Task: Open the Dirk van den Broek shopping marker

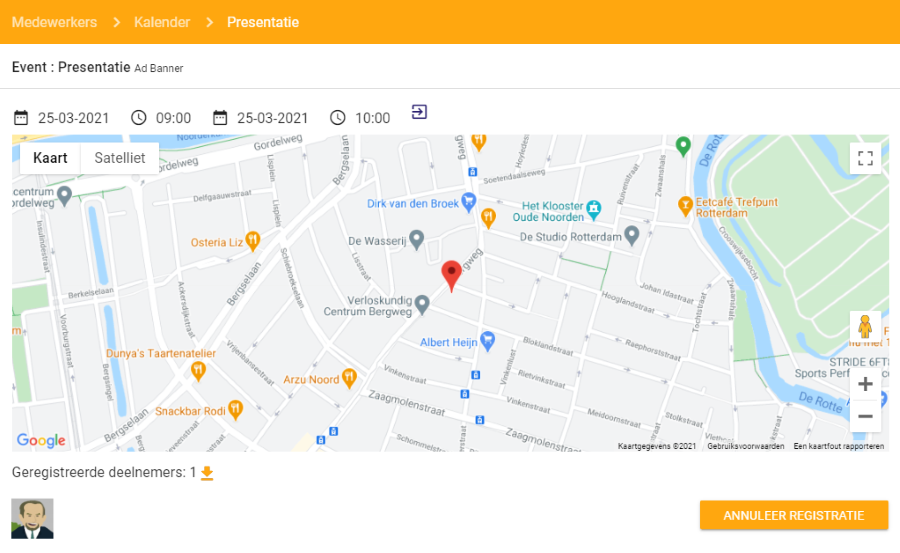Action: 469,202
